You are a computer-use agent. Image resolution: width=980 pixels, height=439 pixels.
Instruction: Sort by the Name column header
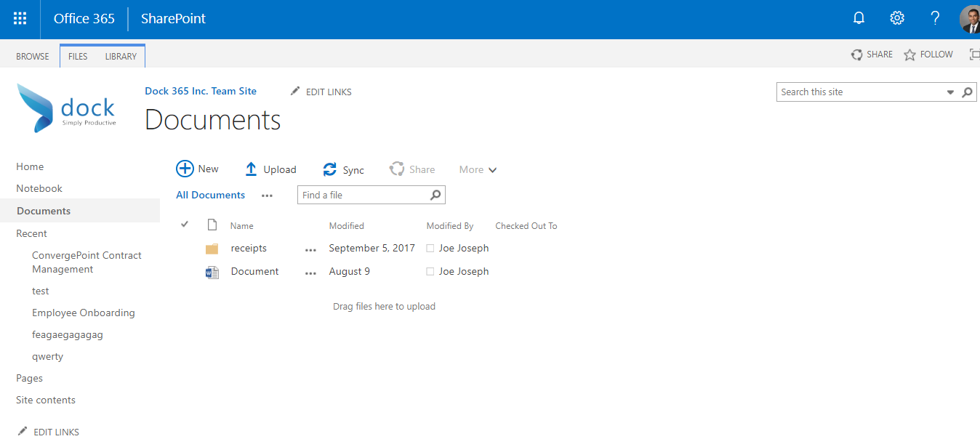pyautogui.click(x=242, y=226)
